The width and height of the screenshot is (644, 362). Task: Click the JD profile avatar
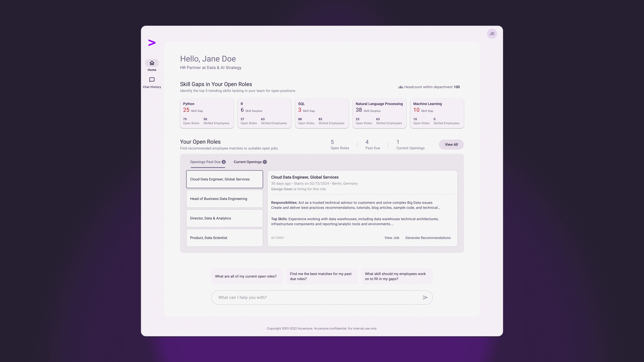492,34
